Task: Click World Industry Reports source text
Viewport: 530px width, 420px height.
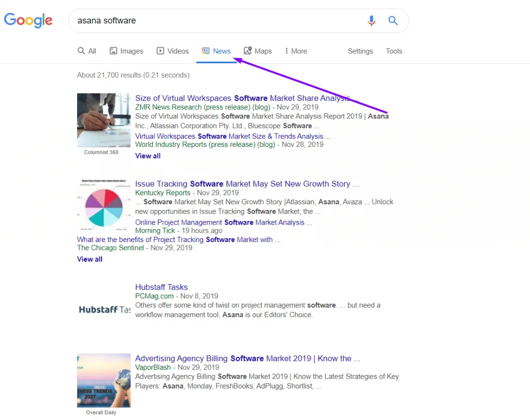Action: [x=205, y=144]
